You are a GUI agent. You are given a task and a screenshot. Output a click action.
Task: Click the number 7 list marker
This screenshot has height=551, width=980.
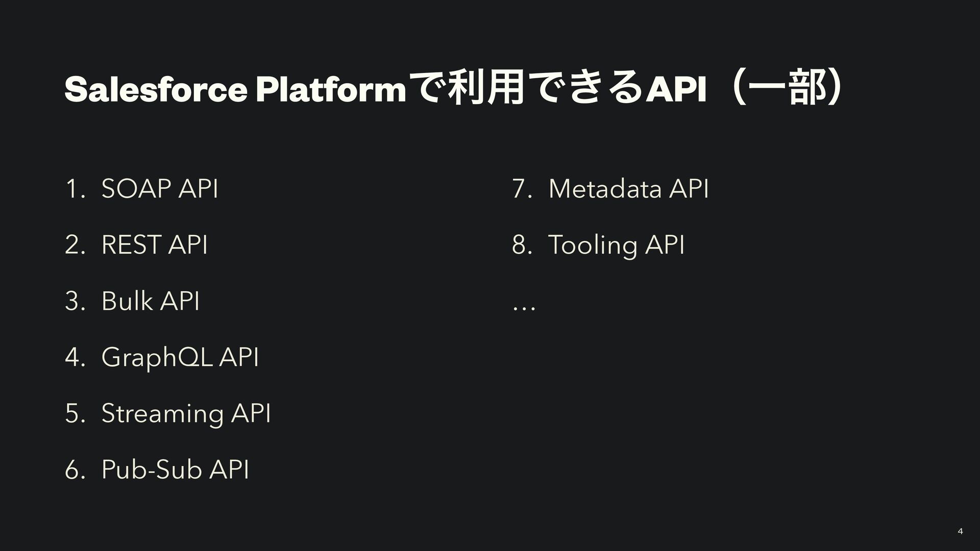click(x=522, y=189)
